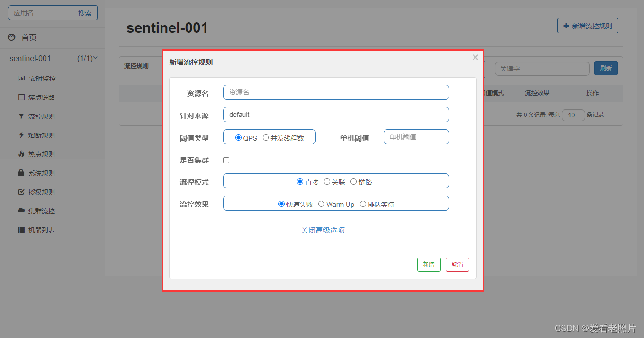The image size is (644, 338).
Task: Click the red 取消 button
Action: pyautogui.click(x=457, y=265)
